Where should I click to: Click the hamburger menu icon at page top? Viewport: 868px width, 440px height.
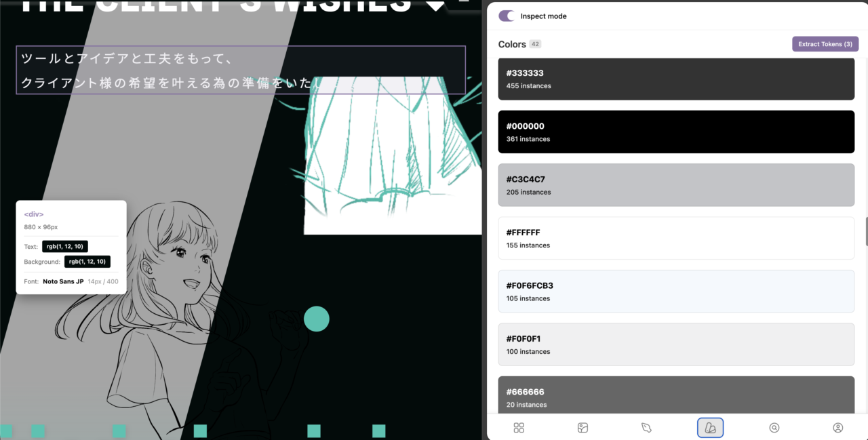pyautogui.click(x=464, y=2)
